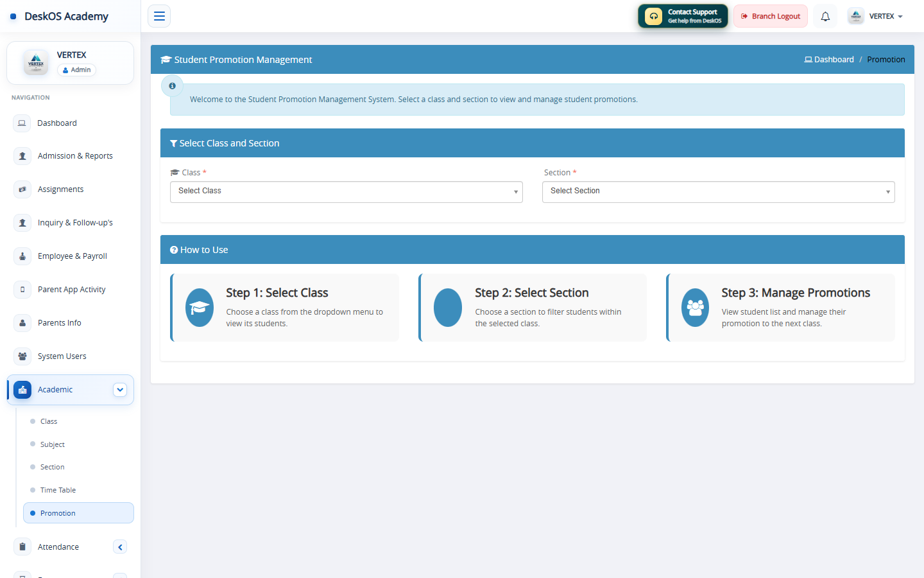The height and width of the screenshot is (578, 924).
Task: Follow the Dashboard breadcrumb link
Action: [829, 60]
